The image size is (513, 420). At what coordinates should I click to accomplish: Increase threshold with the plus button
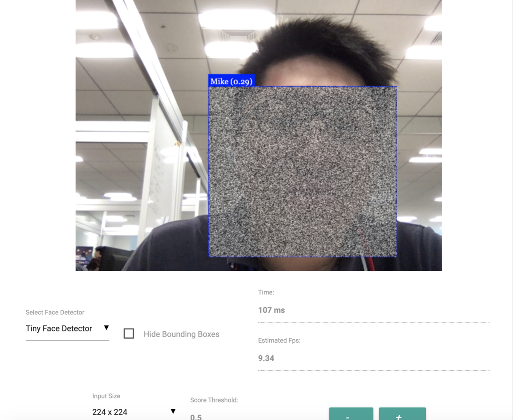[402, 414]
